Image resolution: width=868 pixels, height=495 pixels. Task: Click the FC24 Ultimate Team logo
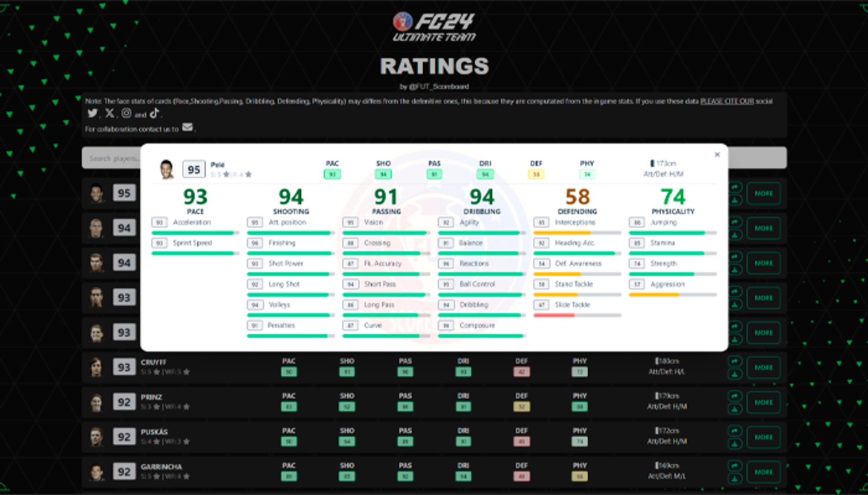[434, 27]
